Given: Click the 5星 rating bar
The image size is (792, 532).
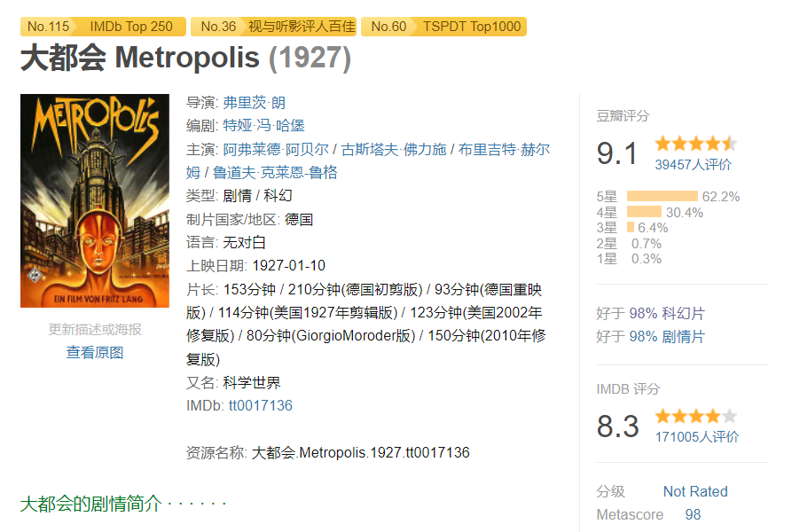Looking at the screenshot, I should click(663, 196).
